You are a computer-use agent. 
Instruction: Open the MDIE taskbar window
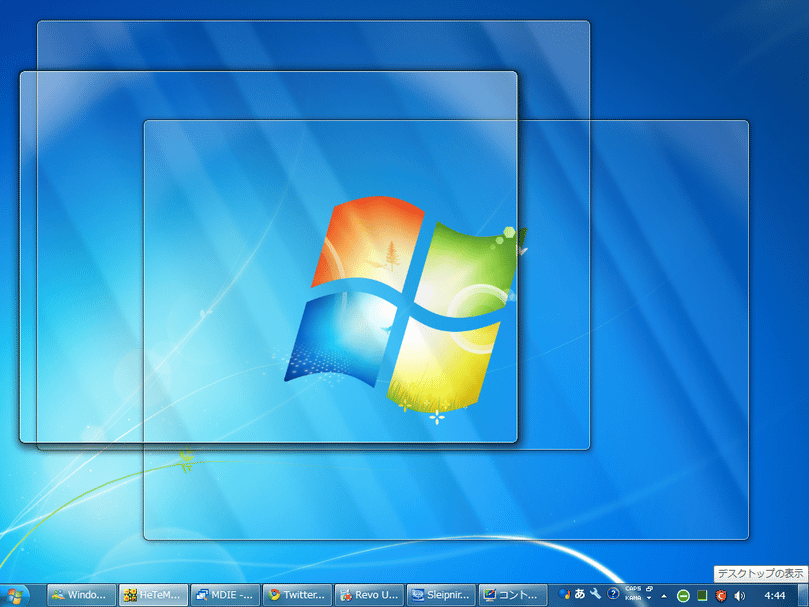[x=225, y=595]
